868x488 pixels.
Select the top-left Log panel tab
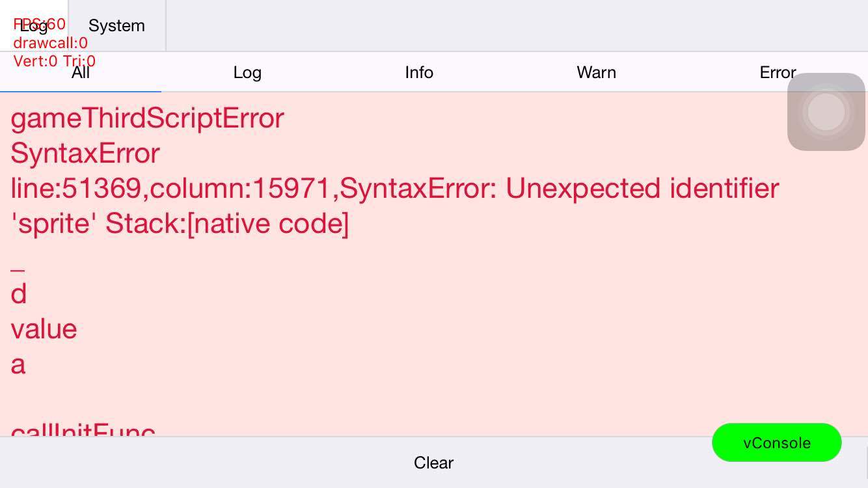34,26
